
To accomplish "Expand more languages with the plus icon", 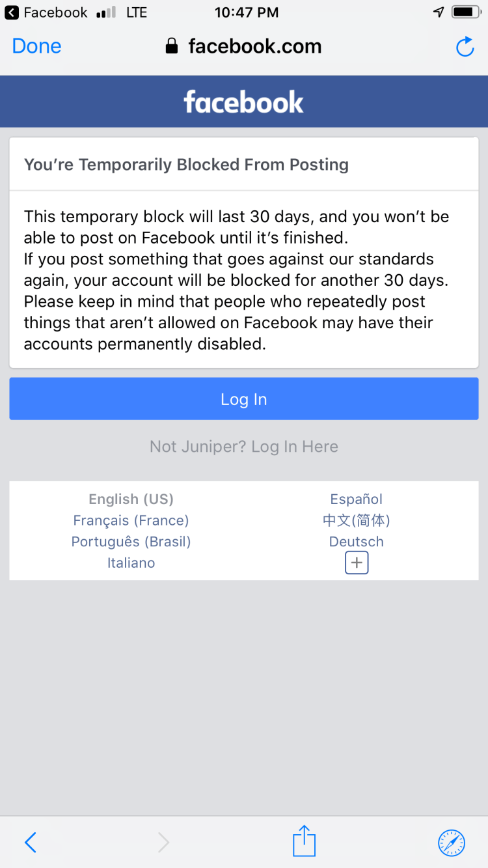I will point(357,563).
